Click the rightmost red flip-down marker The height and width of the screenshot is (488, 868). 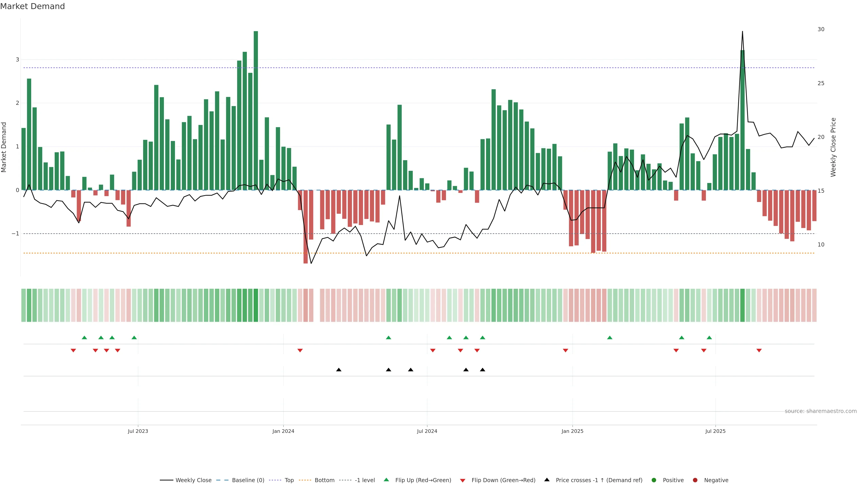tap(759, 351)
